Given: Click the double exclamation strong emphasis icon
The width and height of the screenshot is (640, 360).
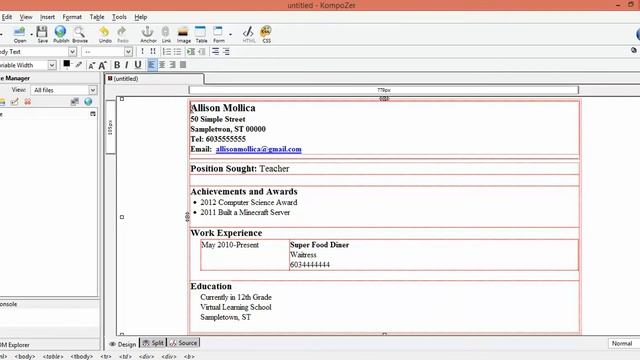Looking at the screenshot, I should pos(153,51).
